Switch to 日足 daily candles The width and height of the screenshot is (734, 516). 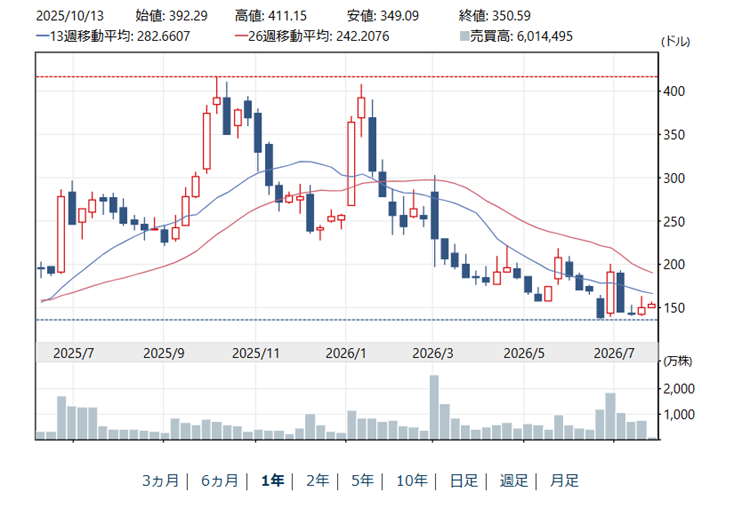464,480
